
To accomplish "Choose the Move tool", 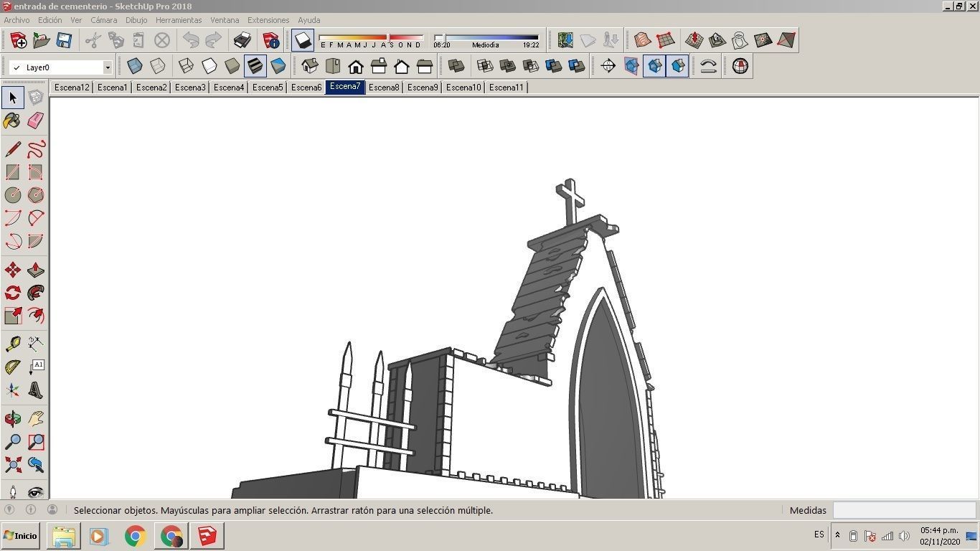I will (x=13, y=270).
